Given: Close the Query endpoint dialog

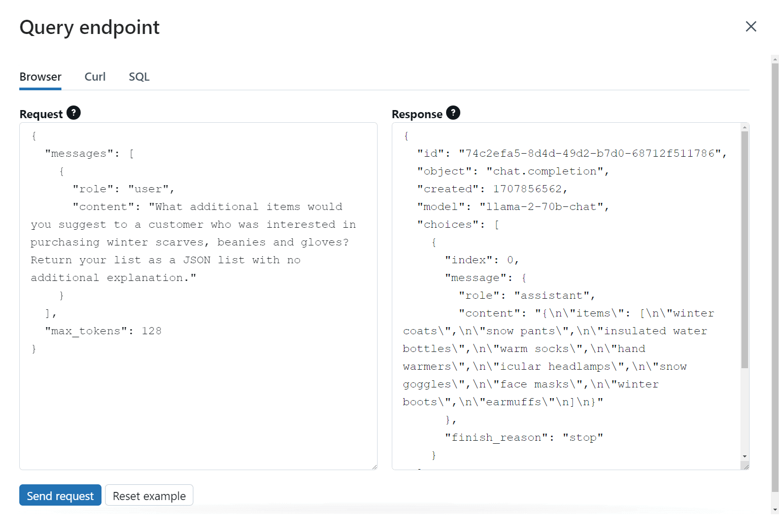Looking at the screenshot, I should coord(751,26).
